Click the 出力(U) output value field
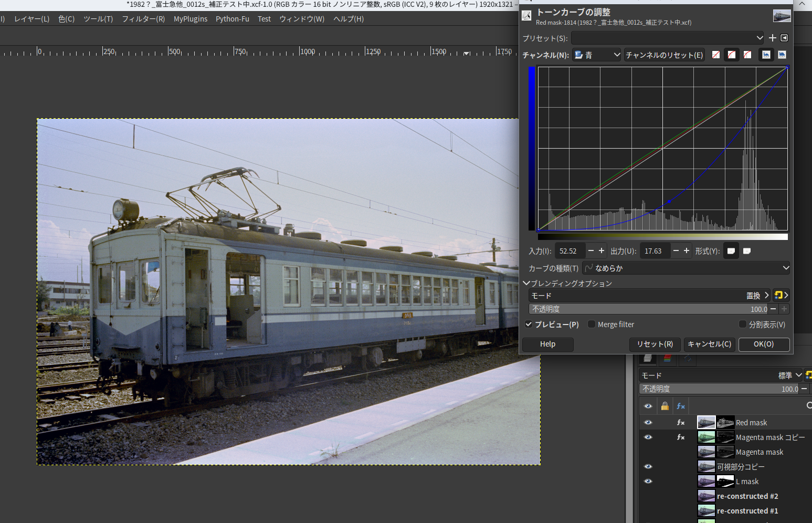The height and width of the screenshot is (523, 812). pos(655,251)
